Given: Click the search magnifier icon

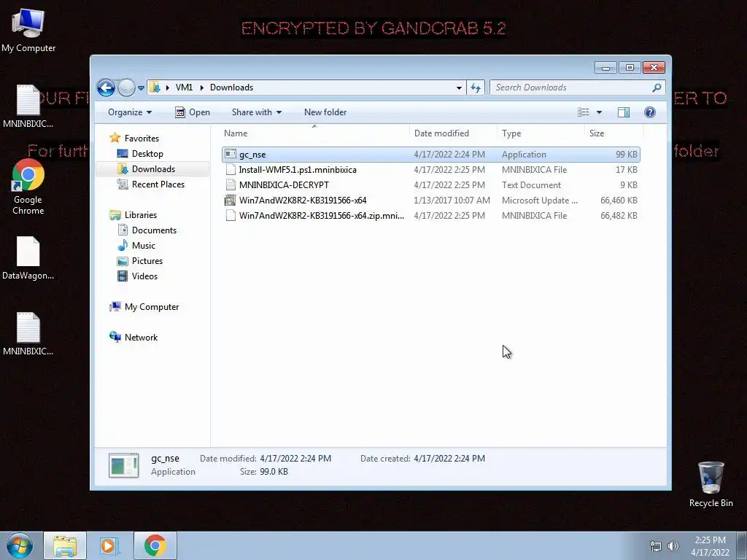Looking at the screenshot, I should click(x=657, y=87).
